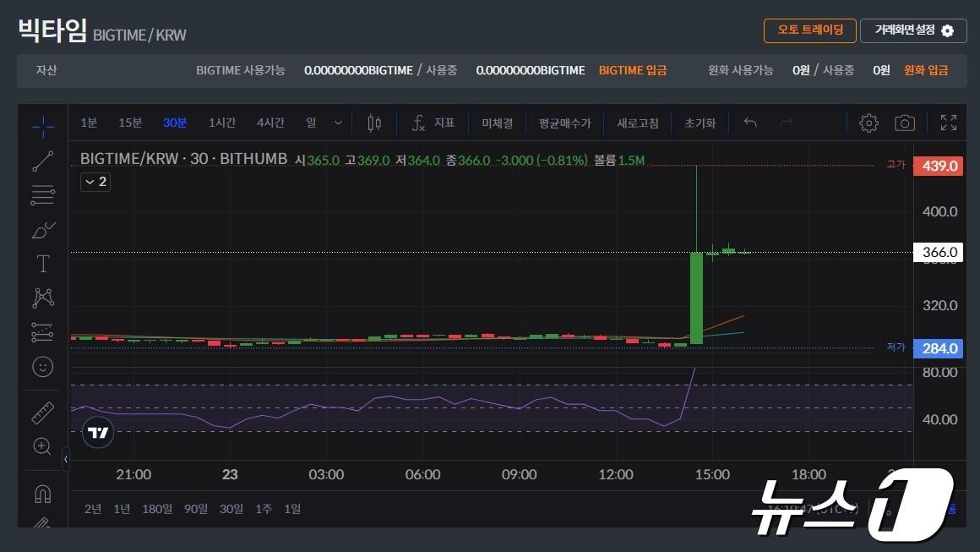Take a chart snapshot with the camera icon
This screenshot has height=552, width=980.
point(905,123)
